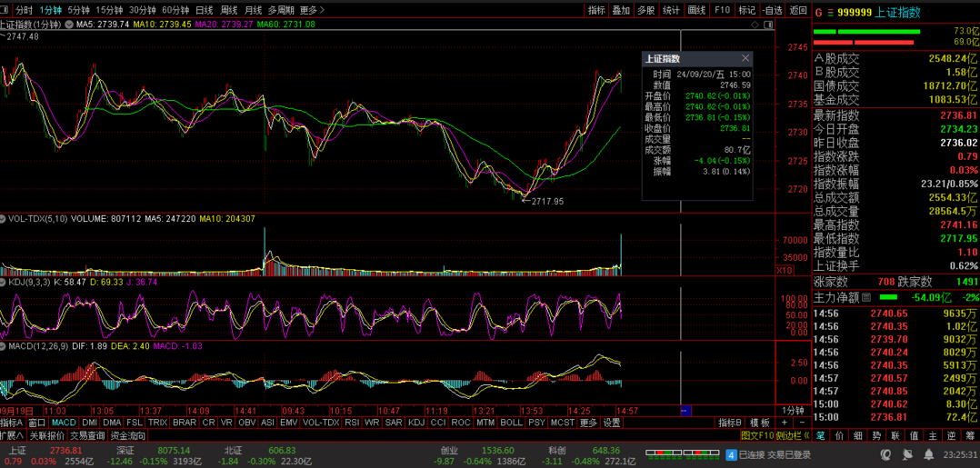The height and width of the screenshot is (468, 980).
Task: Select the 1分钟 period tab at top
Action: [51, 10]
